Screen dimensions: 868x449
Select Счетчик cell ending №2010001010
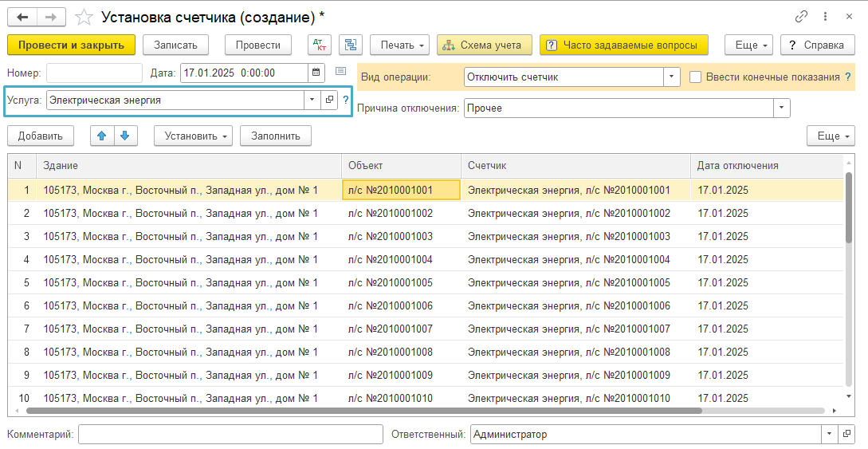(x=575, y=398)
